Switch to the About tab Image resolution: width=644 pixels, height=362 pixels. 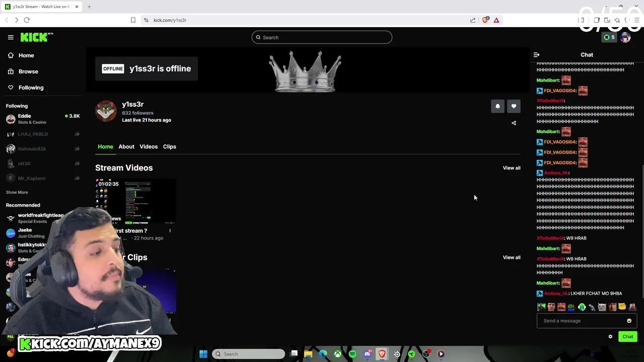coord(126,146)
